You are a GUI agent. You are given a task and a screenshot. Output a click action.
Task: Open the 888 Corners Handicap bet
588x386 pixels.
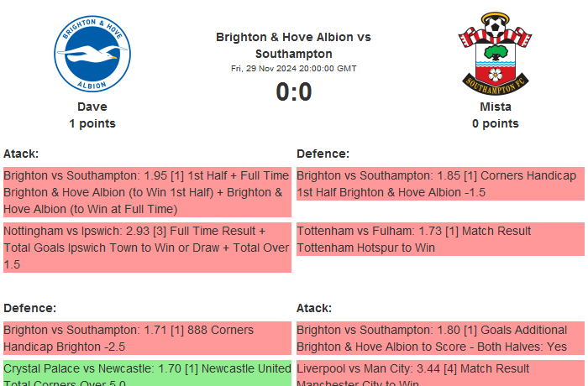pyautogui.click(x=147, y=338)
